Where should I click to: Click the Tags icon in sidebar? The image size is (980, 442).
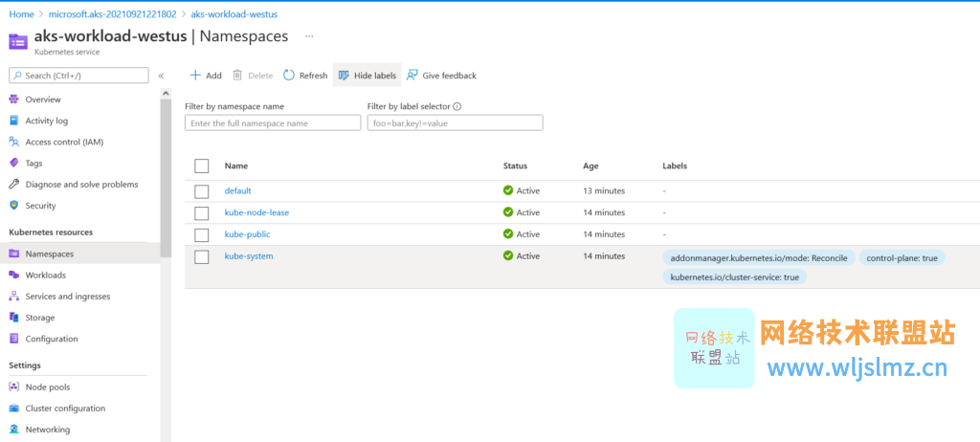(13, 164)
